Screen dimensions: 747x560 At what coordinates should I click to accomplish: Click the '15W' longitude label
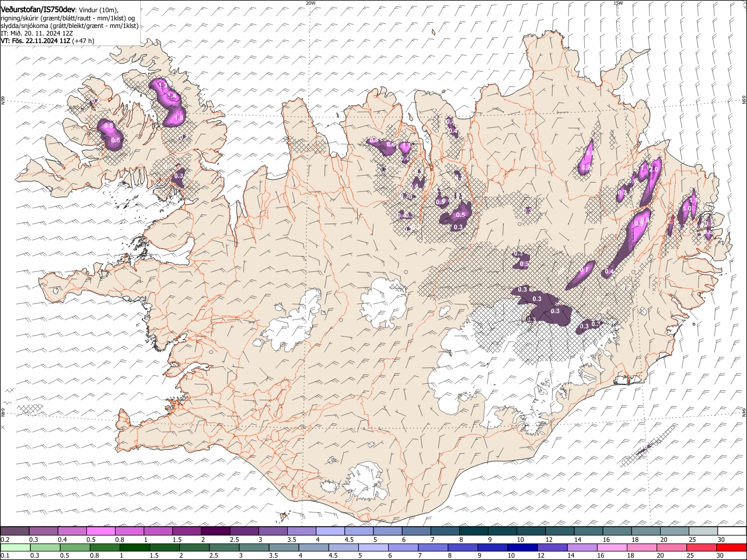pyautogui.click(x=618, y=2)
